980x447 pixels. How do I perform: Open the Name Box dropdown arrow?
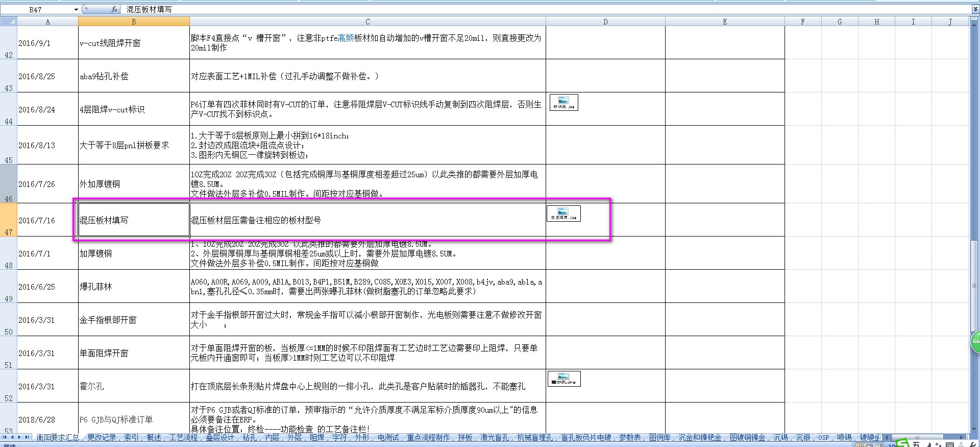[76, 9]
